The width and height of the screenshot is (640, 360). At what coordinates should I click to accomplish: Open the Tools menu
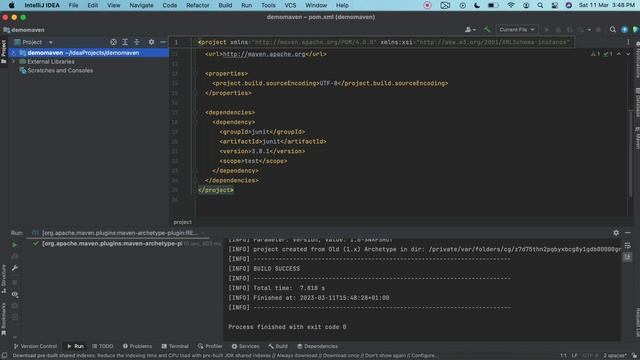(268, 5)
